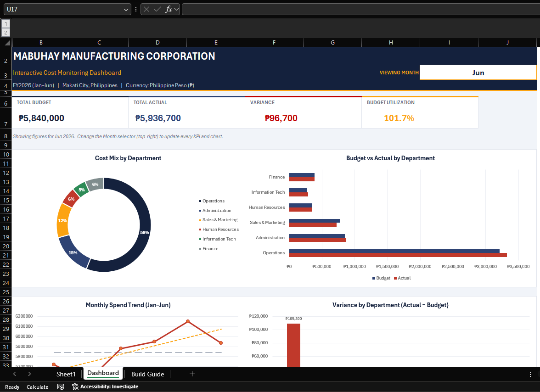540x392 pixels.
Task: Open Accessibility: Investigate in status bar
Action: pos(105,387)
